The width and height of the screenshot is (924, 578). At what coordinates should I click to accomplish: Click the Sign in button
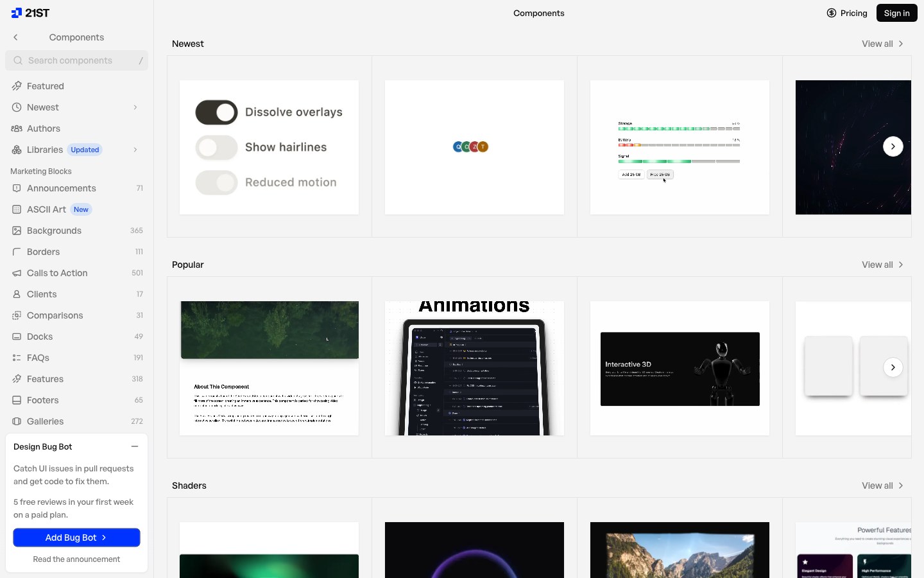(x=897, y=13)
